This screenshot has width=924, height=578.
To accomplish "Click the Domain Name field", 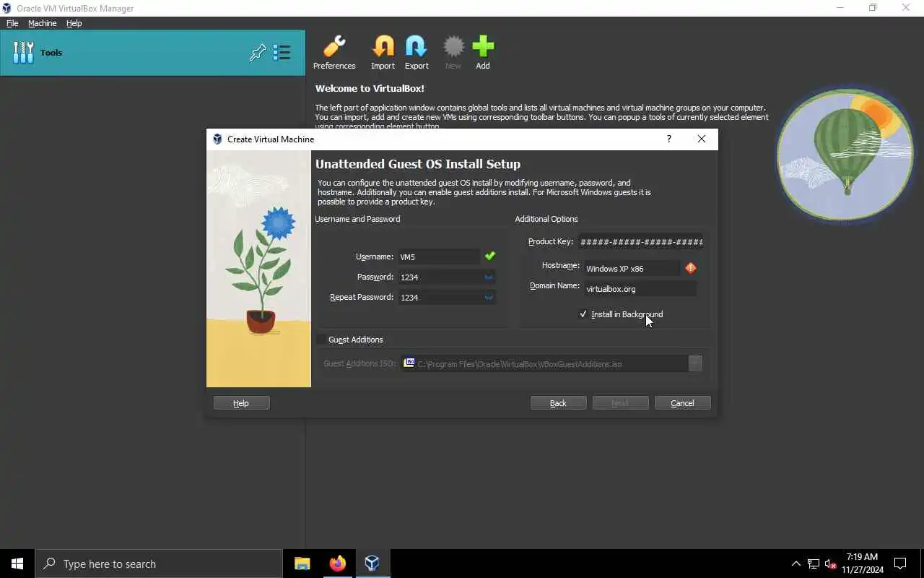I will pyautogui.click(x=640, y=288).
